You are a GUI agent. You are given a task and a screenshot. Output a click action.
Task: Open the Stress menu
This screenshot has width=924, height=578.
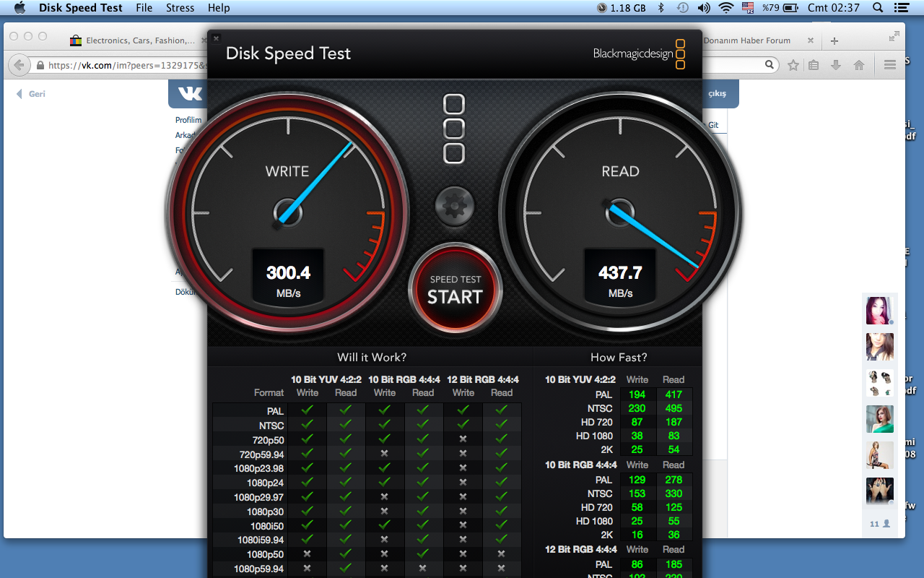pyautogui.click(x=180, y=8)
